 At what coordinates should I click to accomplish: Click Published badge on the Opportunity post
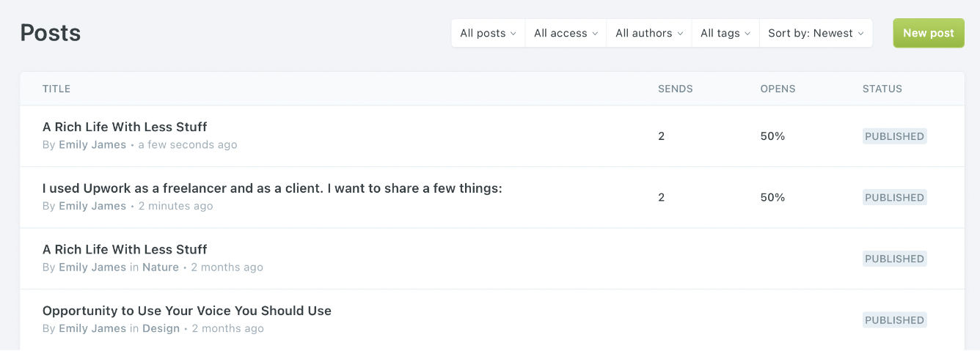894,320
